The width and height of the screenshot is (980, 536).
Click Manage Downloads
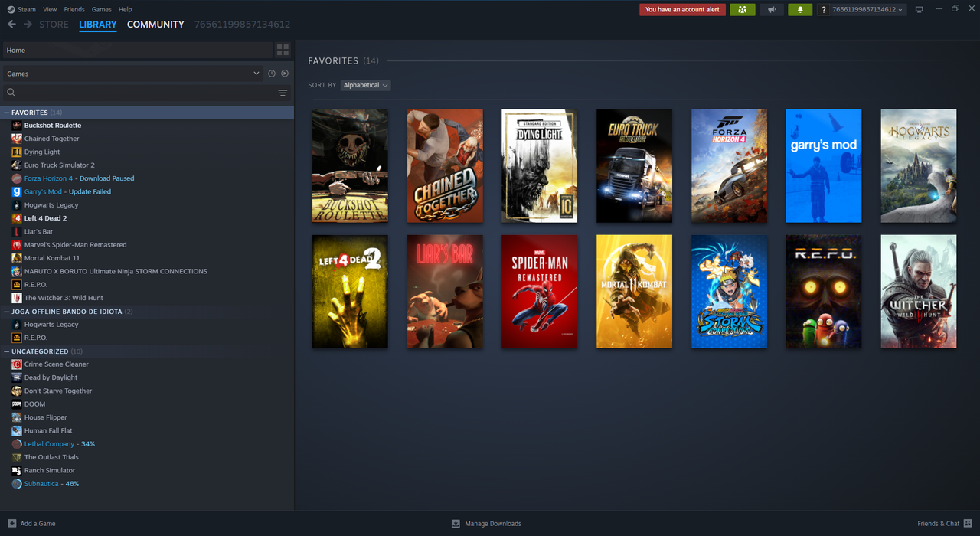[486, 524]
